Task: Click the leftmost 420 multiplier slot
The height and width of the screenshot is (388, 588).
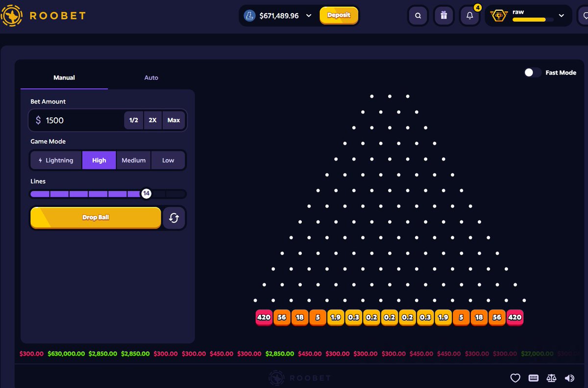Action: click(x=264, y=317)
